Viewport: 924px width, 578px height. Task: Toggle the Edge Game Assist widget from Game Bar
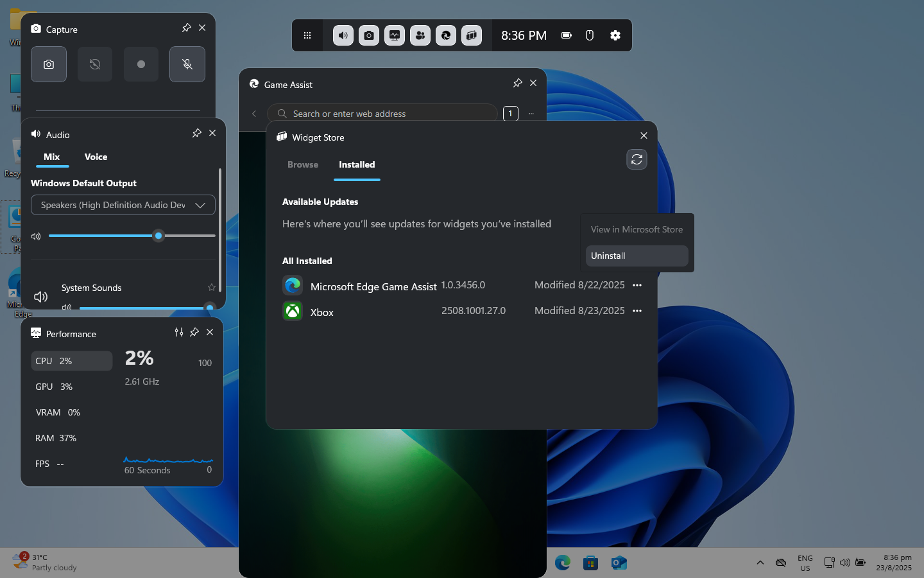coord(446,35)
